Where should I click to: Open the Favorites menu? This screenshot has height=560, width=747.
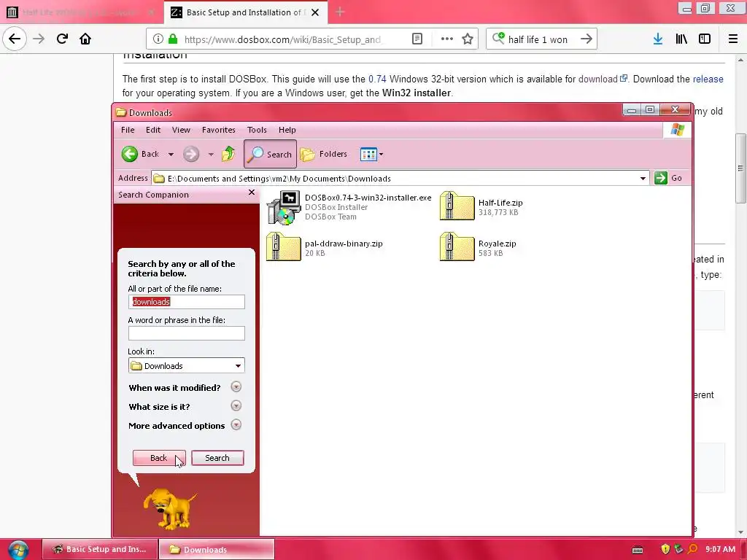[x=219, y=130]
